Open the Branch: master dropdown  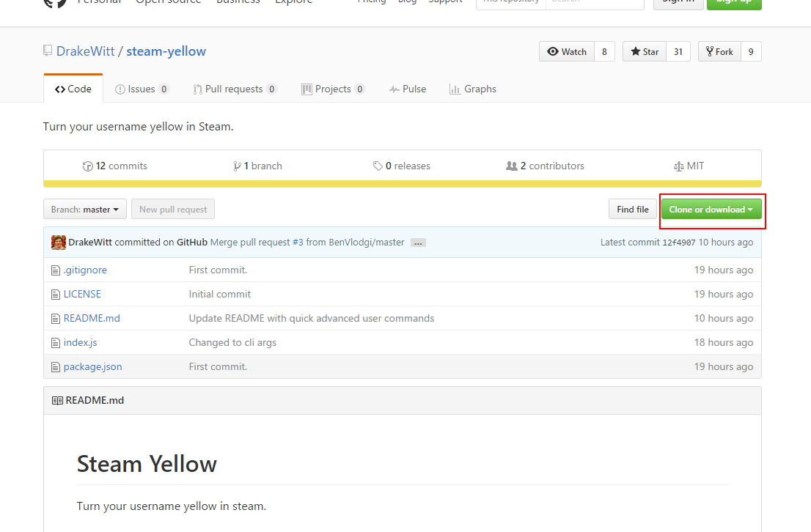(85, 210)
